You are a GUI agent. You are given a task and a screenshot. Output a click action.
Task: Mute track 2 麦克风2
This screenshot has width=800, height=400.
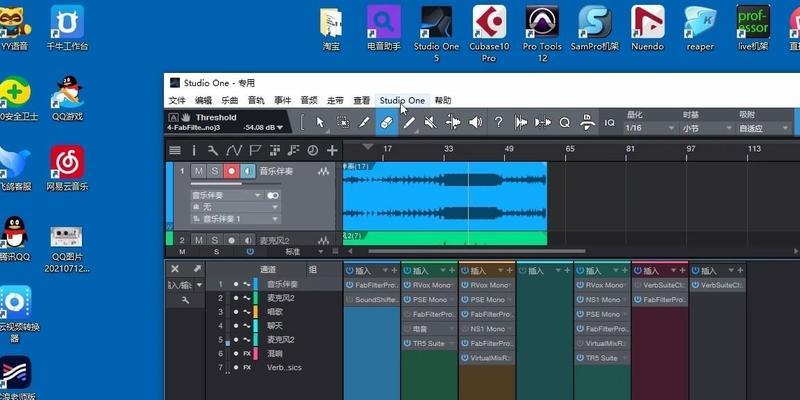[199, 240]
